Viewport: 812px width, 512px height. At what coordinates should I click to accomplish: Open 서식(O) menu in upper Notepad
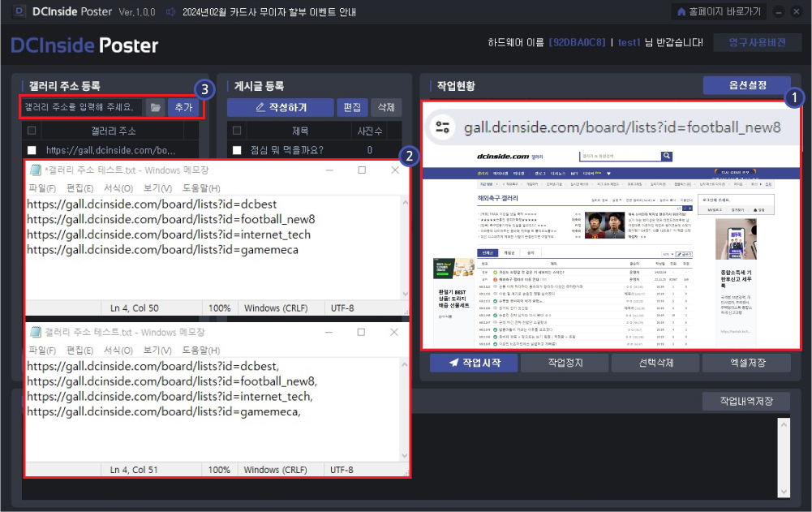pyautogui.click(x=118, y=188)
